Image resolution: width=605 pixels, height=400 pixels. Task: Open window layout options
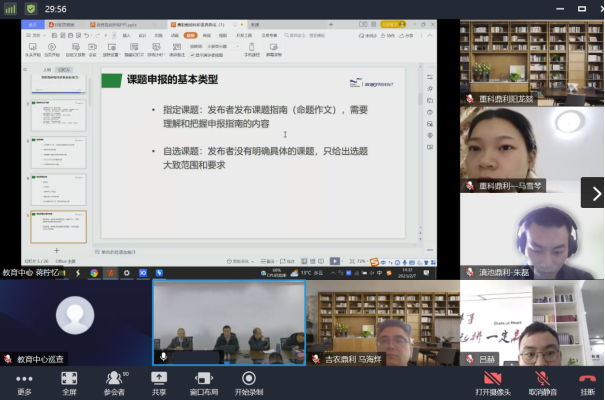[x=204, y=382]
